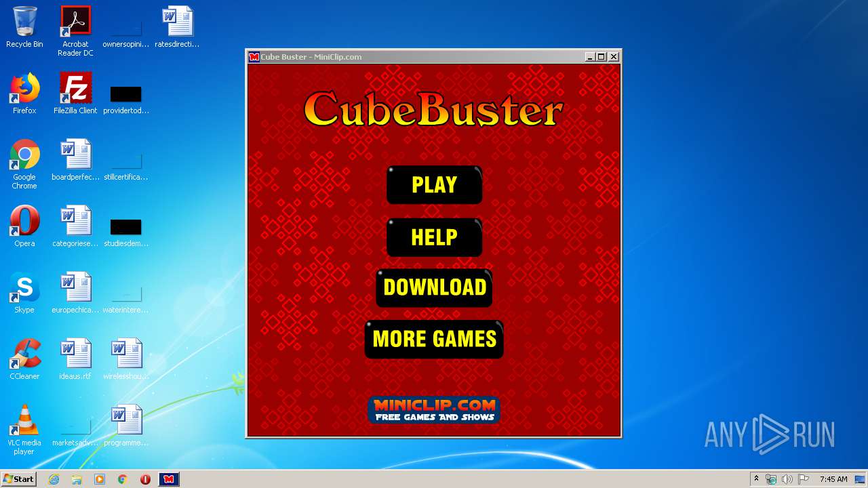Select the wirelesshou... Word document
The width and height of the screenshot is (868, 488).
(126, 359)
